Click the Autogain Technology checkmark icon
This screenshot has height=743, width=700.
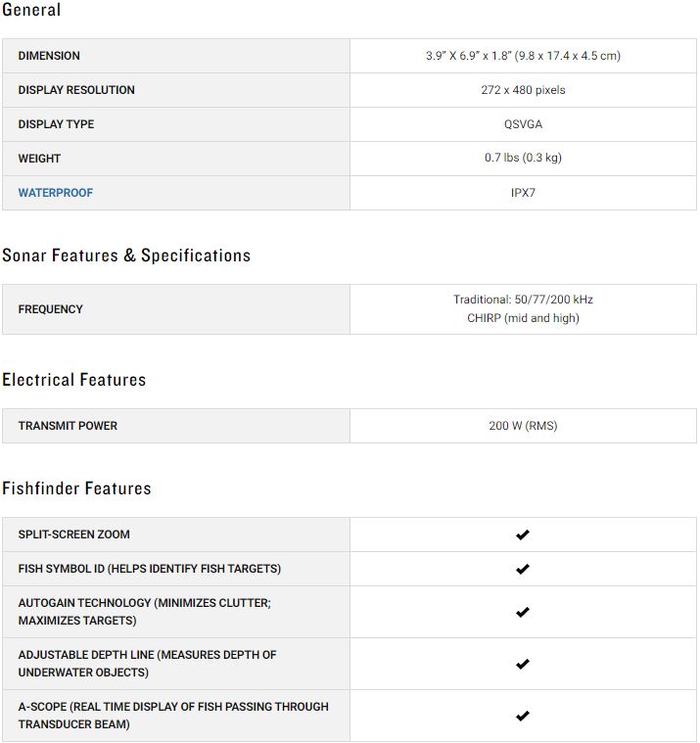click(x=522, y=612)
